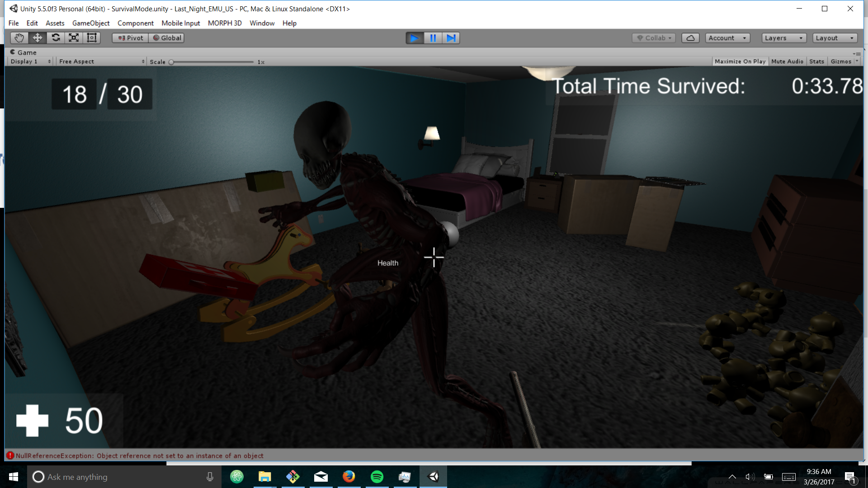868x488 pixels.
Task: Toggle Mute Audio
Action: pos(787,61)
